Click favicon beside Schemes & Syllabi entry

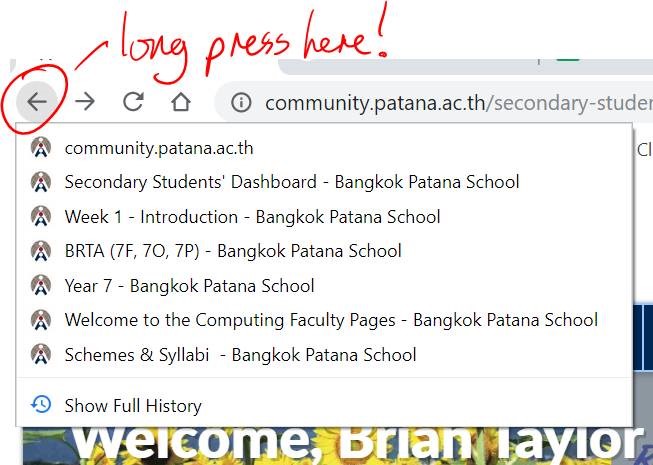click(x=41, y=354)
